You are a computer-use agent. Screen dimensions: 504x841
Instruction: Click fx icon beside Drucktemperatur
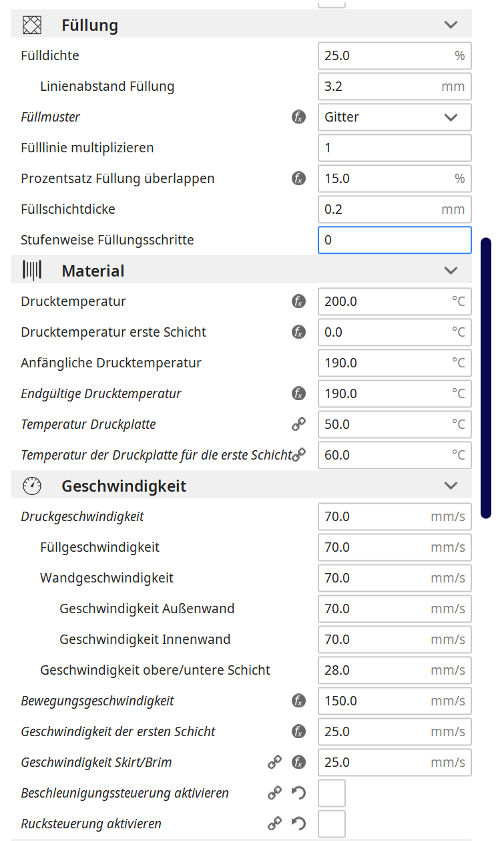298,301
